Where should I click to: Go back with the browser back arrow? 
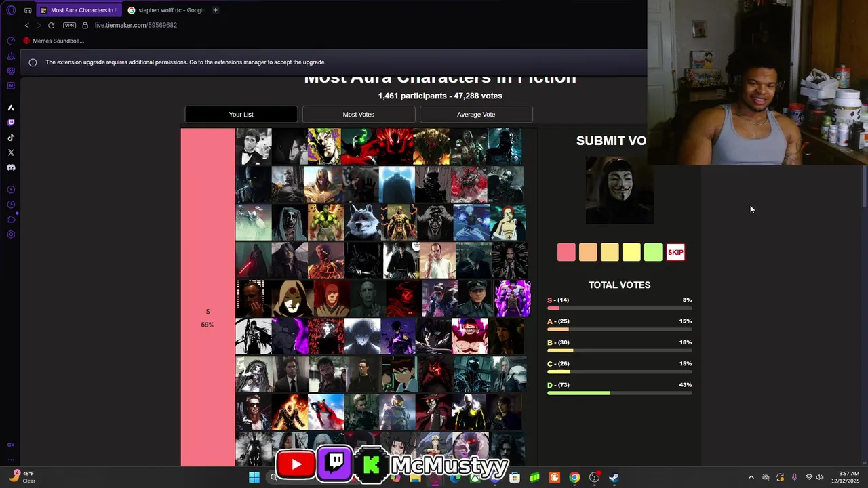click(27, 25)
